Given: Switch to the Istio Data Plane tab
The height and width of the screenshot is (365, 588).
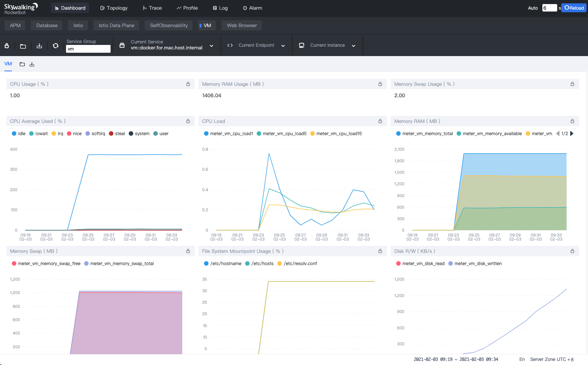Looking at the screenshot, I should 116,25.
